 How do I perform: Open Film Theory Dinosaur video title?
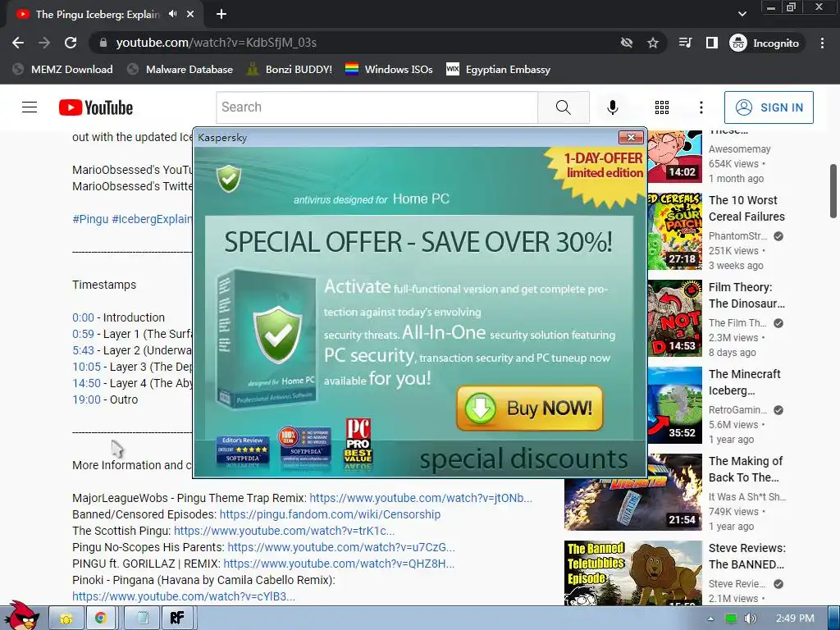[x=746, y=295]
